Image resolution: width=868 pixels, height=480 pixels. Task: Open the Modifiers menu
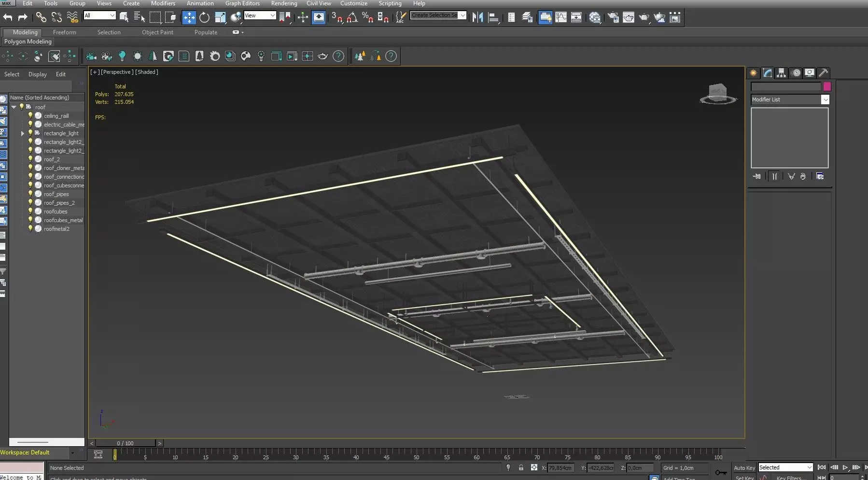[163, 3]
